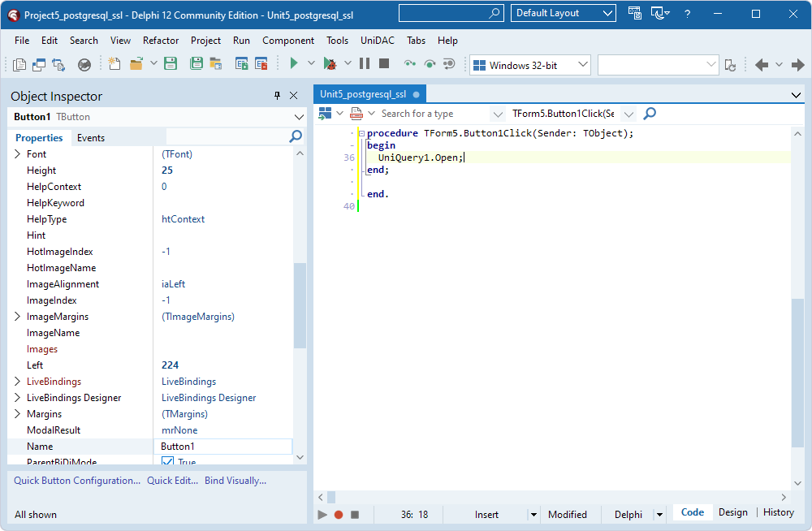The height and width of the screenshot is (531, 812).
Task: Click the Open folder toolbar icon
Action: click(136, 63)
